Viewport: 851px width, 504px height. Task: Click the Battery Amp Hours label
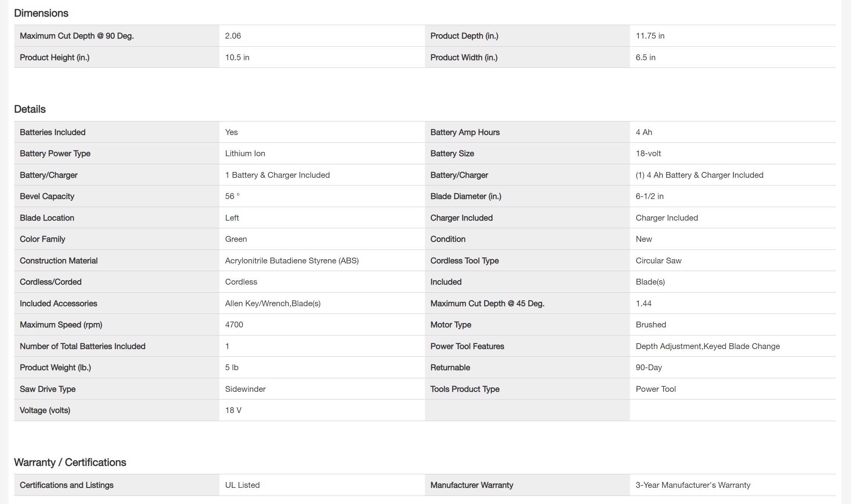(x=465, y=132)
